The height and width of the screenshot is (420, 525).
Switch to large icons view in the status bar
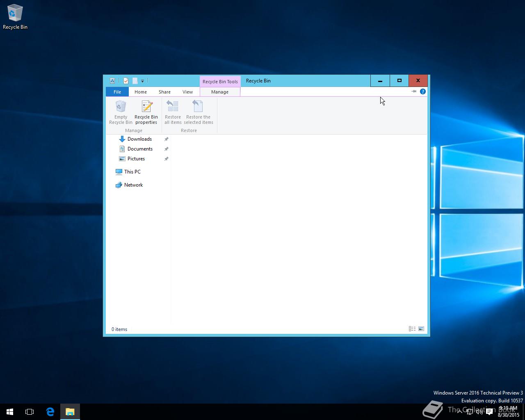click(421, 329)
